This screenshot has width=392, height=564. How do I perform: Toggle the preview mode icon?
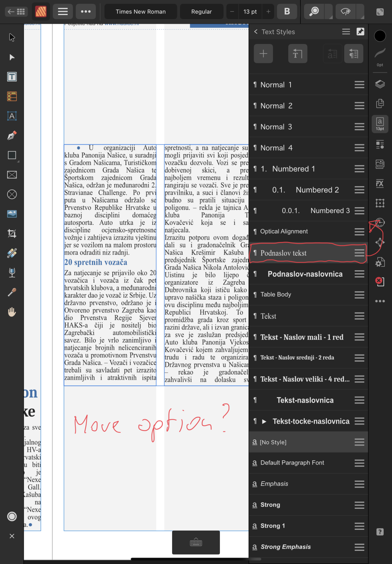(x=346, y=12)
